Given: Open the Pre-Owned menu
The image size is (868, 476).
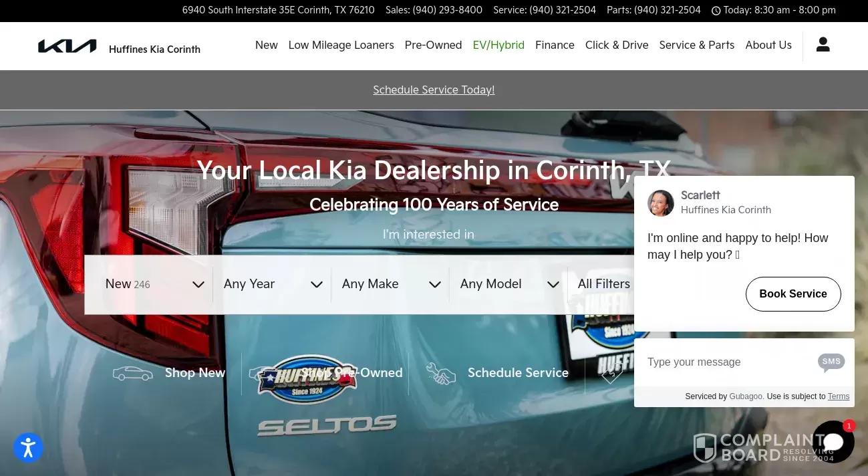Looking at the screenshot, I should 433,45.
